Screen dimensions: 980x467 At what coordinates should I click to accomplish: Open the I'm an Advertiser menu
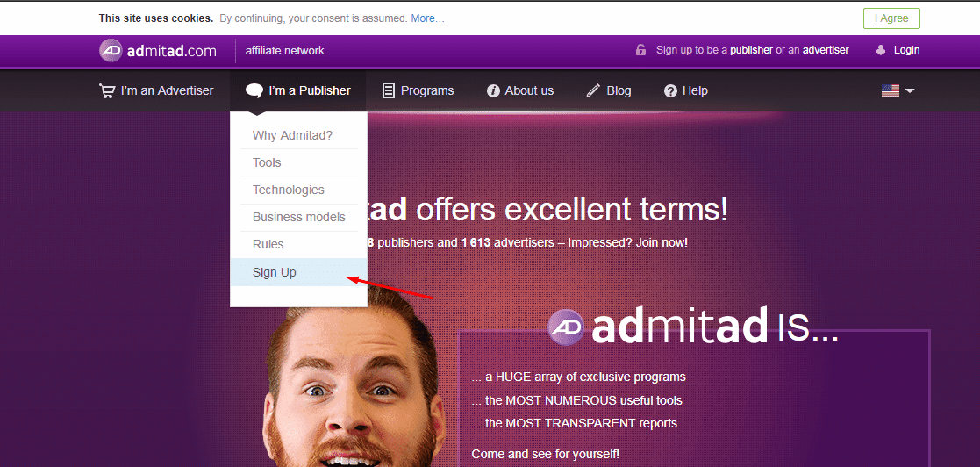pos(156,90)
